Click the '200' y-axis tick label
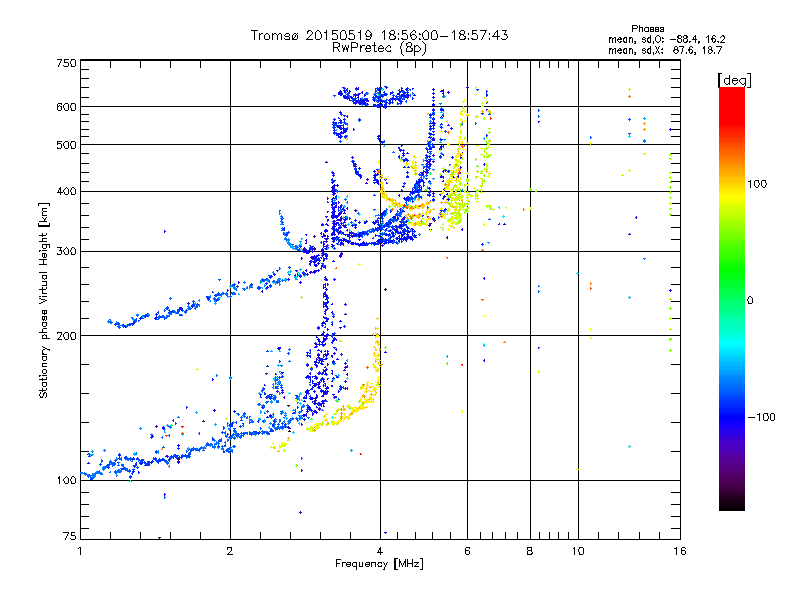The image size is (800, 600). pyautogui.click(x=67, y=336)
